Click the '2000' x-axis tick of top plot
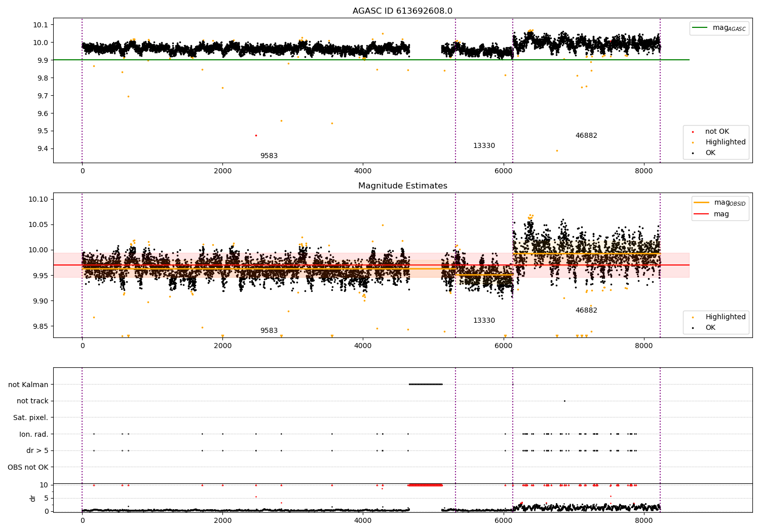Viewport: 760px width, 532px height. 222,171
